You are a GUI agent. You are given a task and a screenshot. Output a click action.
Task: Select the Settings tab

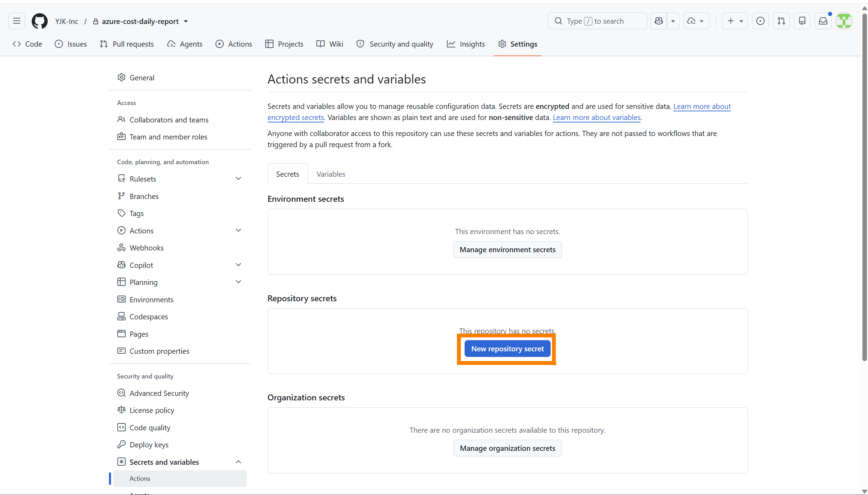tap(518, 44)
